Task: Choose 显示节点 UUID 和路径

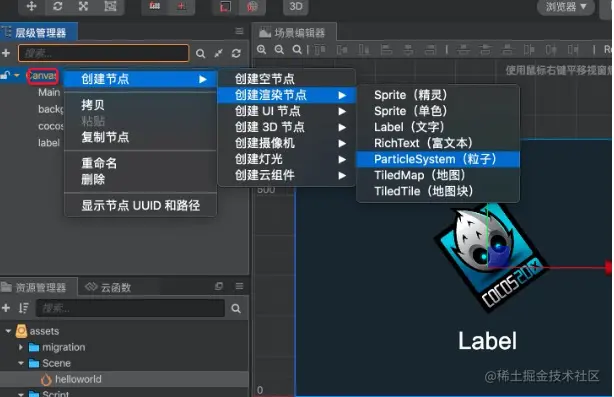Action: [x=140, y=206]
